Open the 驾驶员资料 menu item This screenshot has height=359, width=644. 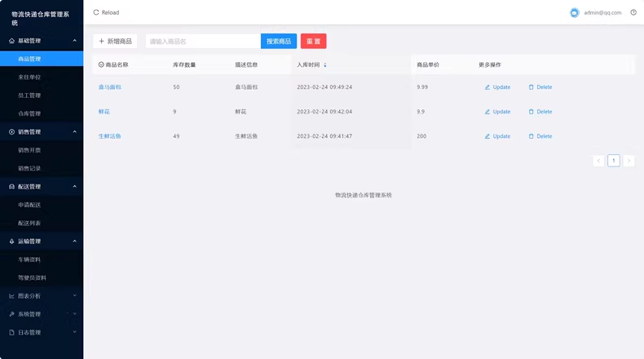[42, 277]
